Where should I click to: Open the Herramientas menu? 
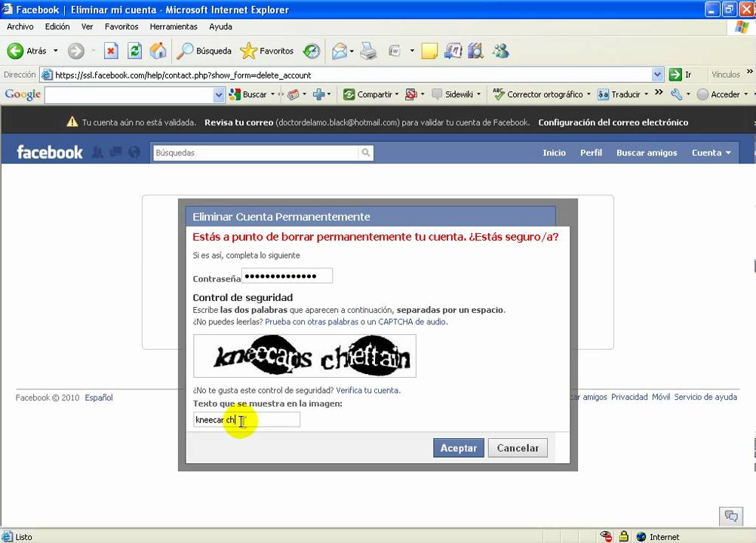[x=174, y=26]
